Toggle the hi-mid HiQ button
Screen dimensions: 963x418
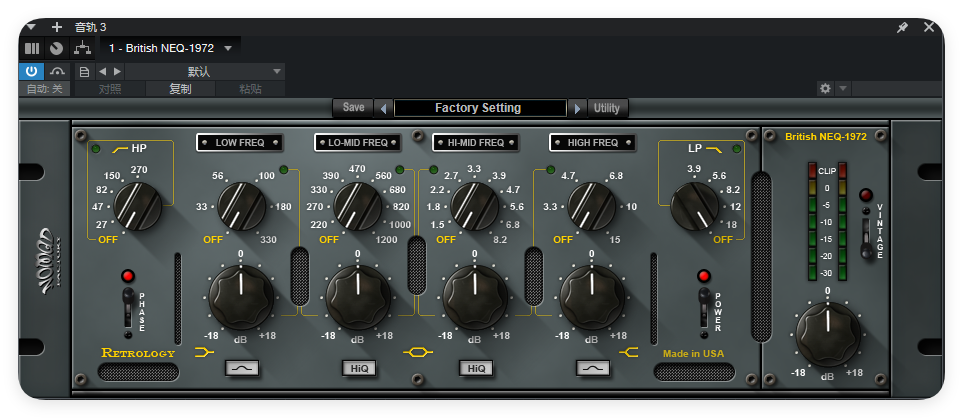[x=476, y=368]
